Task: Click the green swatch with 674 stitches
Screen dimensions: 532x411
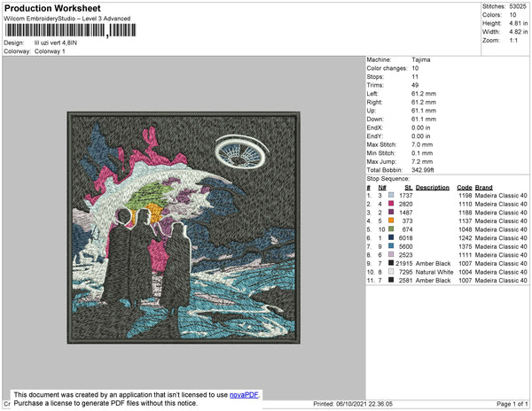Action: (x=391, y=229)
